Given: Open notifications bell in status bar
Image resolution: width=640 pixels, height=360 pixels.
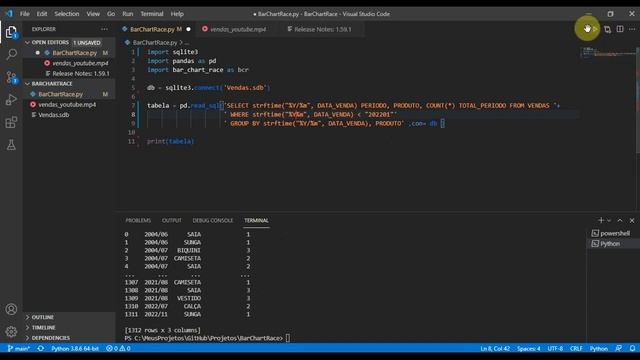Looking at the screenshot, I should pyautogui.click(x=632, y=349).
